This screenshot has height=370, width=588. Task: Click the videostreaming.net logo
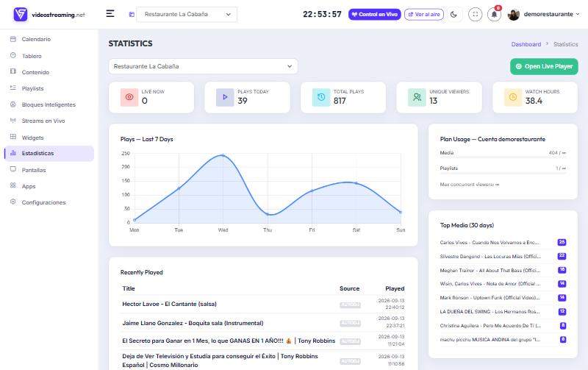click(x=49, y=15)
